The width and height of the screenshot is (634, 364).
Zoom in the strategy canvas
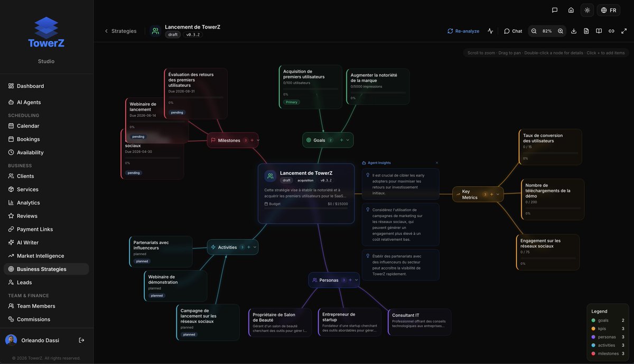click(x=561, y=31)
